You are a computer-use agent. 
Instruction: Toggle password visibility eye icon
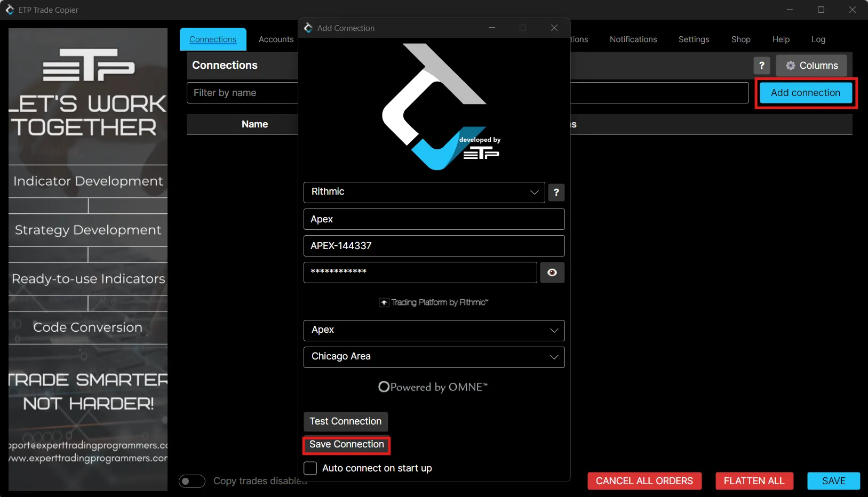pos(552,272)
